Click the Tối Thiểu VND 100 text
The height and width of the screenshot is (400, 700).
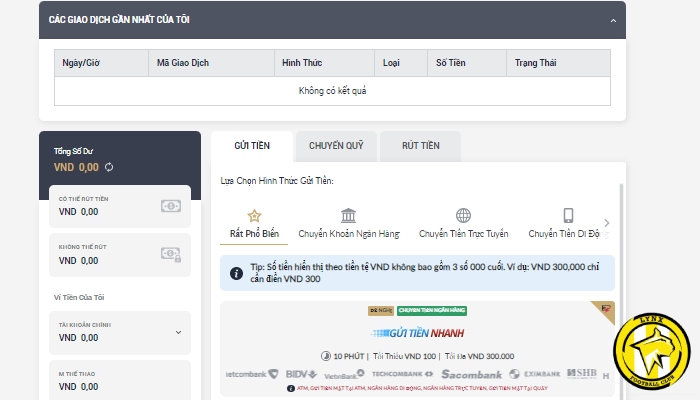pyautogui.click(x=404, y=356)
